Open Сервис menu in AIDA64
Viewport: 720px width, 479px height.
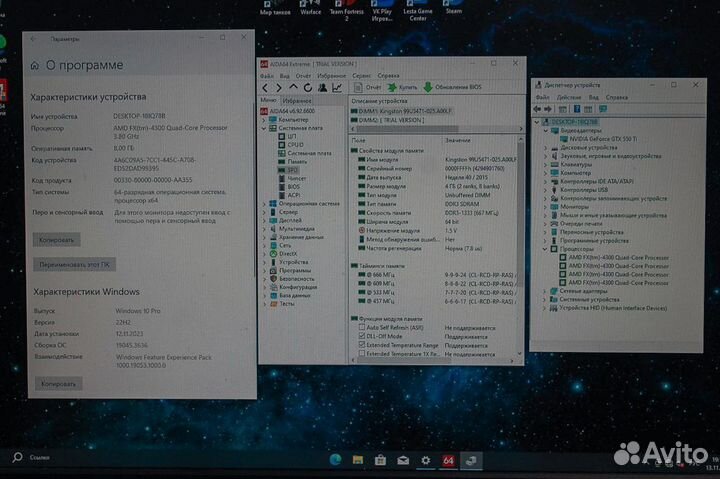click(x=361, y=76)
